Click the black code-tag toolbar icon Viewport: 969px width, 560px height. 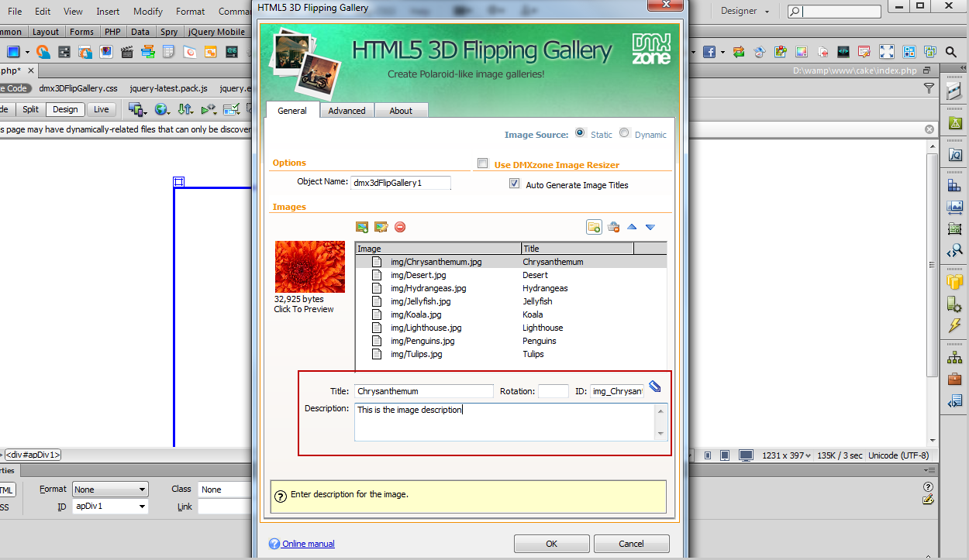coord(843,52)
